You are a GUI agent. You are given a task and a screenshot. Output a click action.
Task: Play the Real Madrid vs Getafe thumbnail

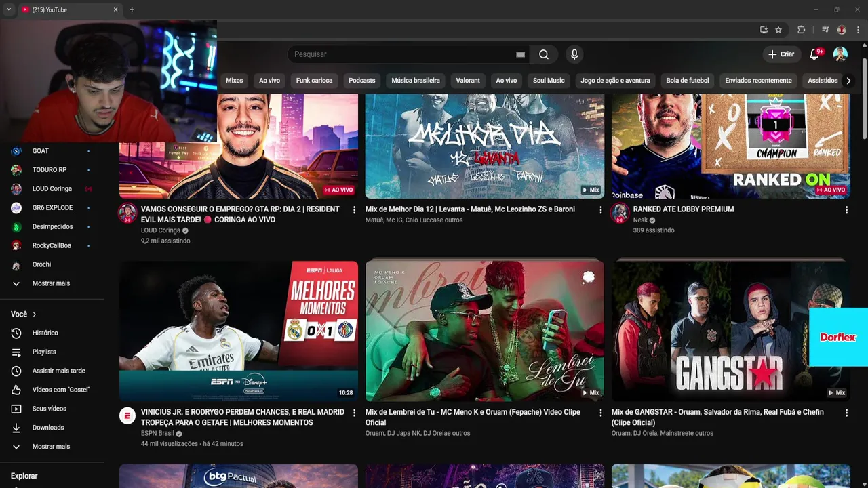239,331
